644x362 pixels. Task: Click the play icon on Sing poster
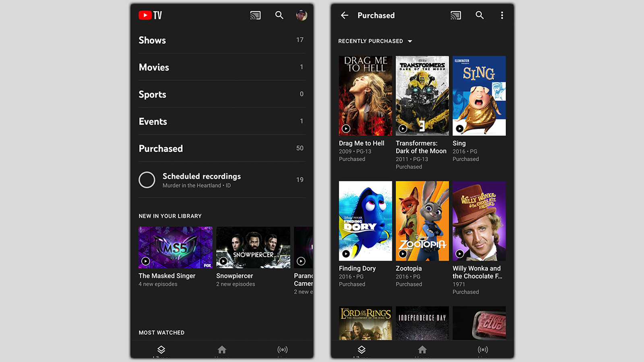(x=460, y=129)
